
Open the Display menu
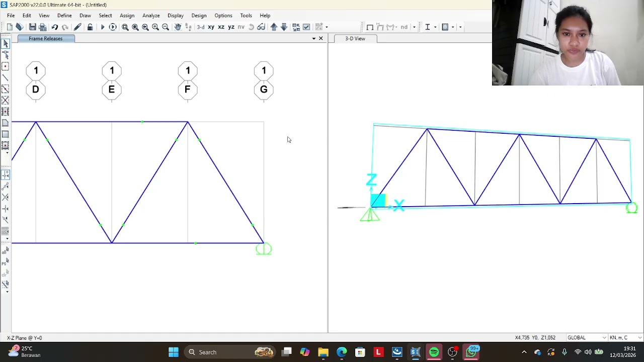coord(176,16)
